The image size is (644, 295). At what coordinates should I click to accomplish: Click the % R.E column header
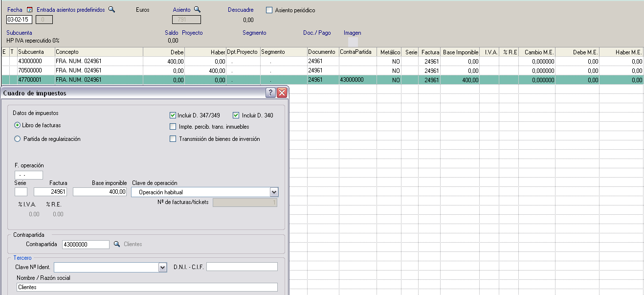509,52
